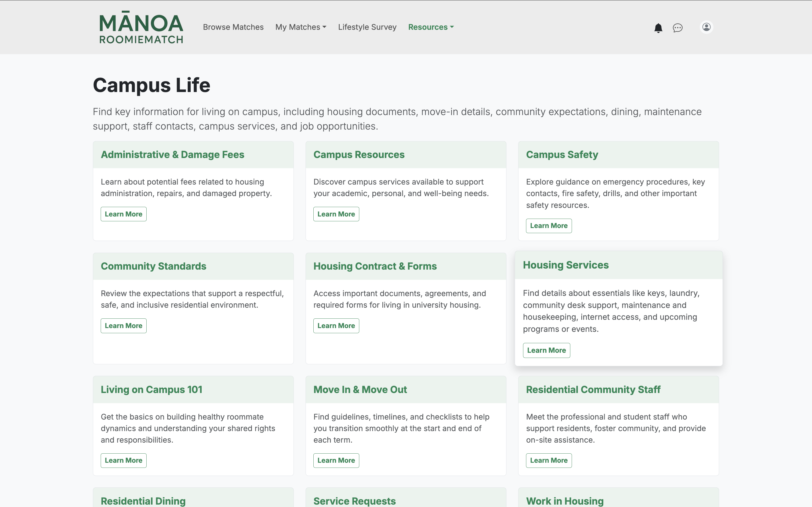812x507 pixels.
Task: Click the Housing Services card heading
Action: coord(565,265)
